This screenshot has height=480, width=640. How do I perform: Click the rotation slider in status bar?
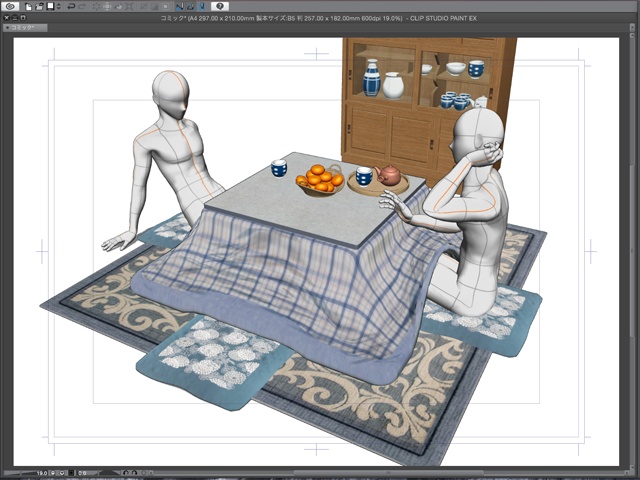pos(108,473)
